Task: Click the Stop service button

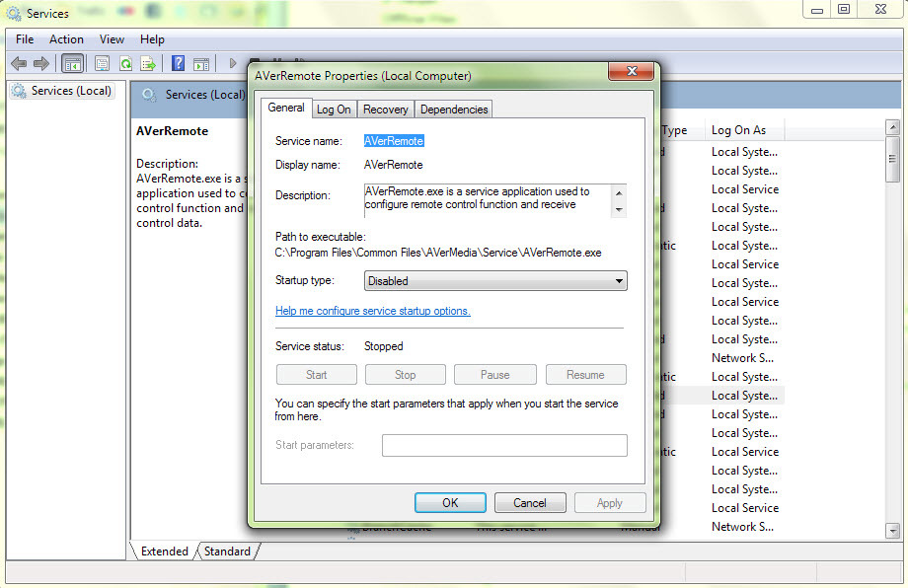Action: [406, 375]
